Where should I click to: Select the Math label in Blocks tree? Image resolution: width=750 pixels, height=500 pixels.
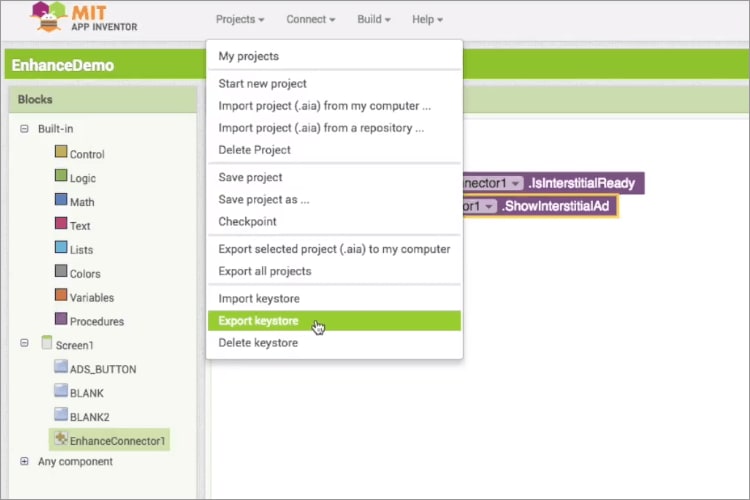click(x=82, y=202)
